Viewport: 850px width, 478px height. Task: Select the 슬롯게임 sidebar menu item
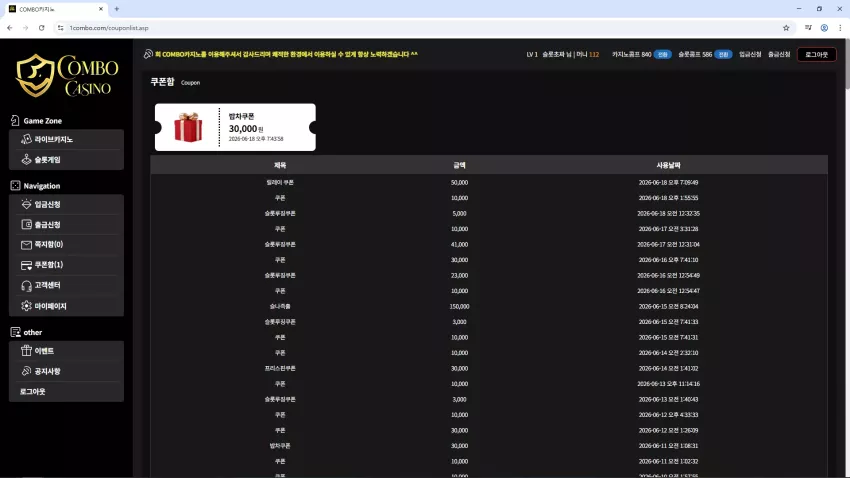[x=66, y=160]
